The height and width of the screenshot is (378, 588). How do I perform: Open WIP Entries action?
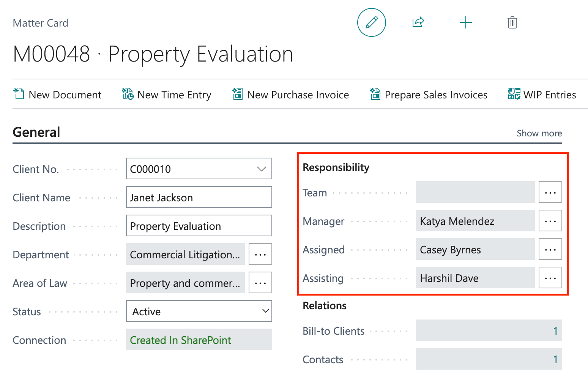tap(550, 95)
